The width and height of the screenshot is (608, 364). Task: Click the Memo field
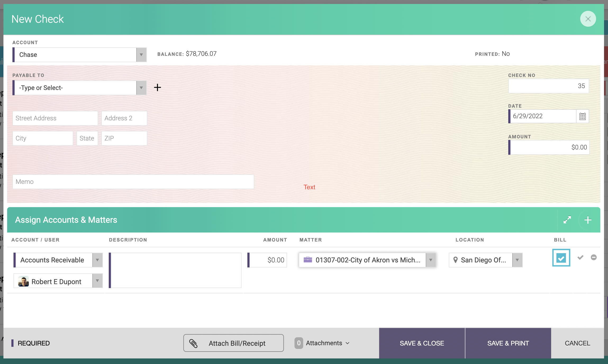point(133,182)
